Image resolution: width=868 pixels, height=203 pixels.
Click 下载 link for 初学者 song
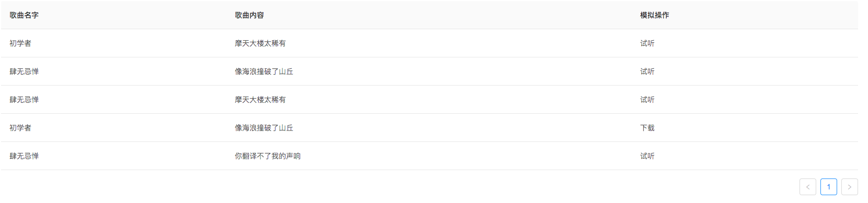click(x=647, y=128)
